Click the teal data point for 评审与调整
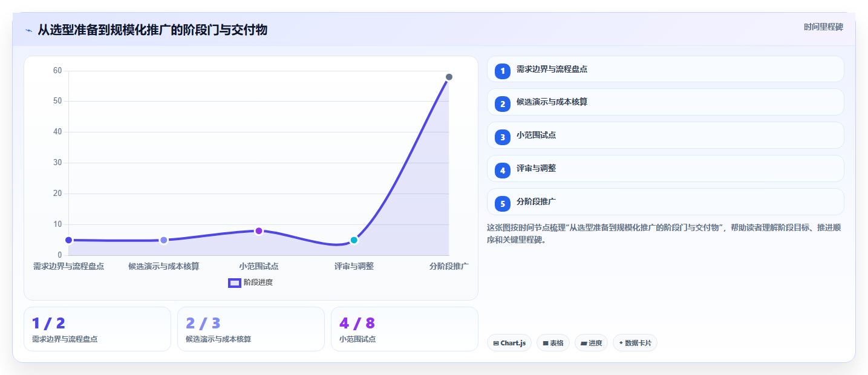Viewport: 868px width, 375px height. (354, 240)
